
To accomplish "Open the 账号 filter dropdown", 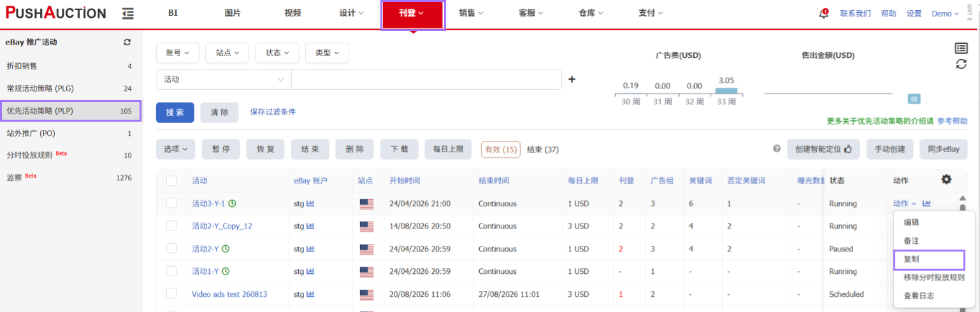I will (x=178, y=53).
